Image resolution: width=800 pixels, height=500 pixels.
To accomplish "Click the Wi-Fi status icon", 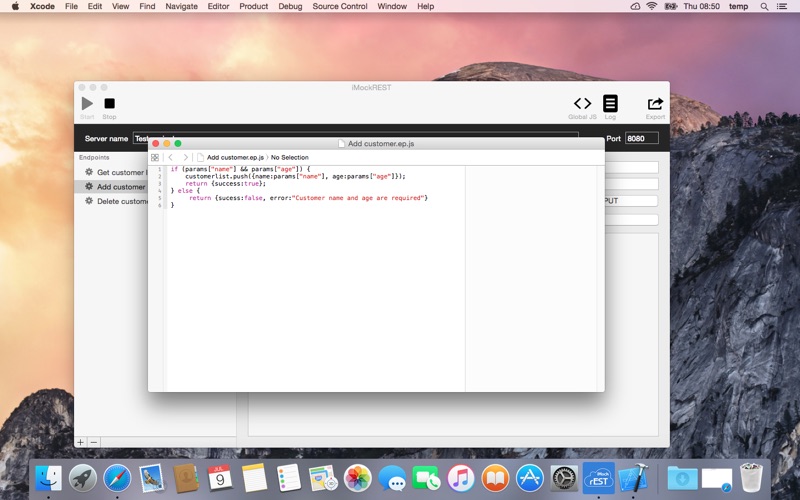I will tap(652, 6).
